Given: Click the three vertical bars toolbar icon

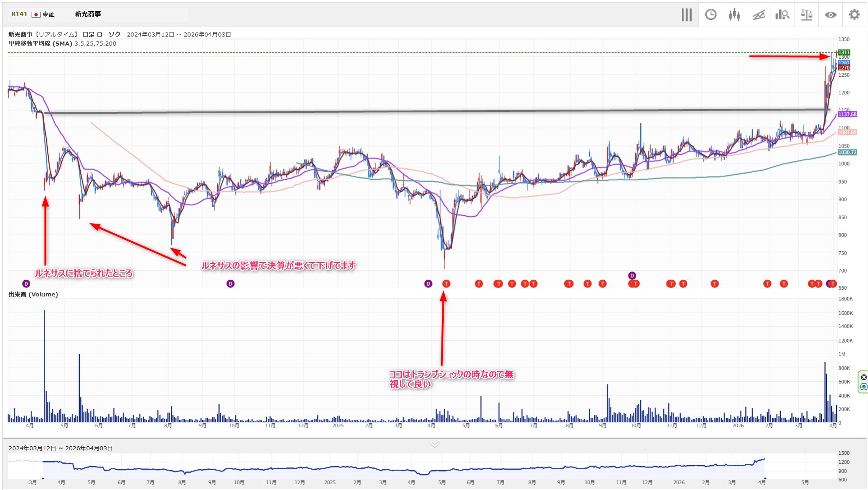Looking at the screenshot, I should [686, 15].
